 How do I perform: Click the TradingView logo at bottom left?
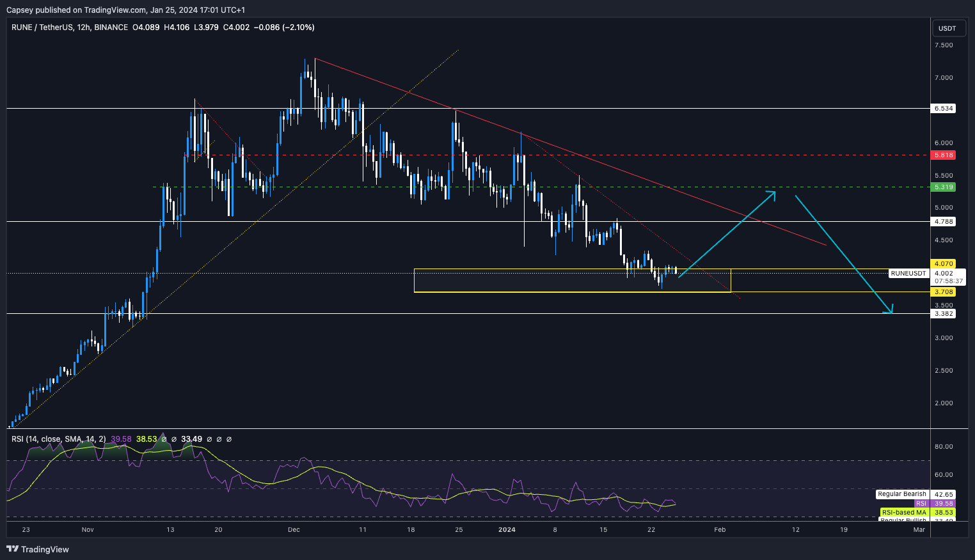(38, 549)
